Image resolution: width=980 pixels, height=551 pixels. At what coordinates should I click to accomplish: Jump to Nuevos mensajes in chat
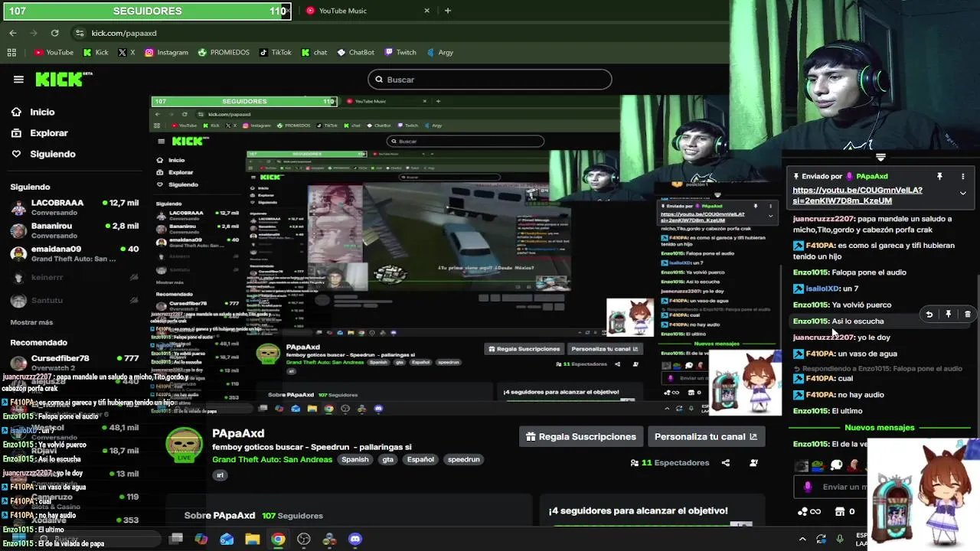coord(879,428)
